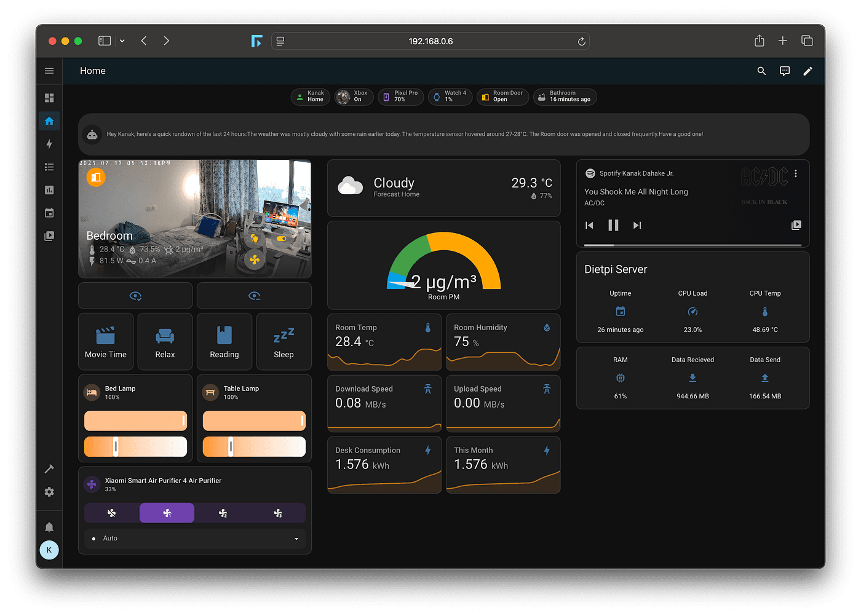Open Assist with the conversation icon
This screenshot has height=616, width=861.
[785, 71]
